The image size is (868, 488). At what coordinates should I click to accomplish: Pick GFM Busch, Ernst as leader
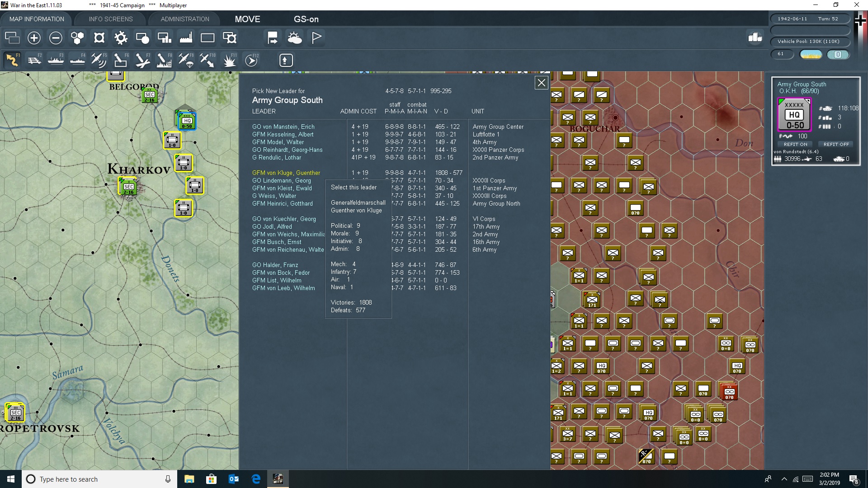coord(276,242)
